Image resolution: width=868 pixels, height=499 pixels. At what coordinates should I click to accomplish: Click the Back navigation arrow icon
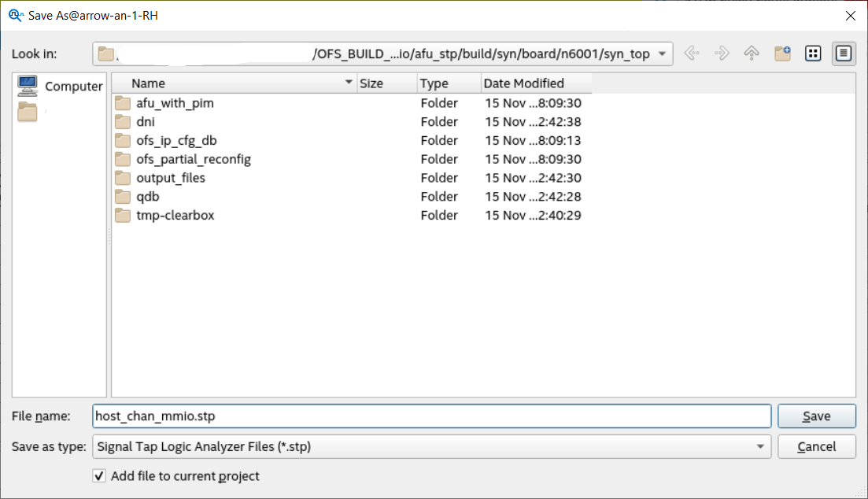(x=692, y=54)
